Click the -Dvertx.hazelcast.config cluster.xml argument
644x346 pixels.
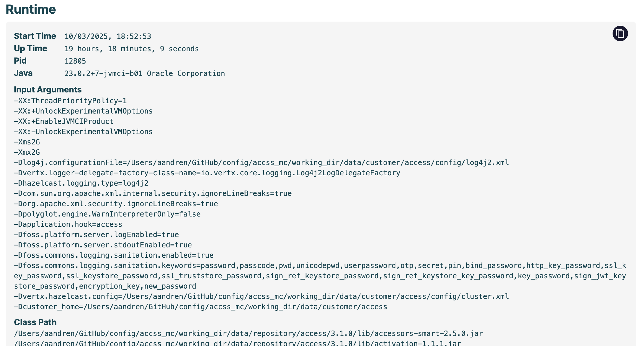click(261, 296)
